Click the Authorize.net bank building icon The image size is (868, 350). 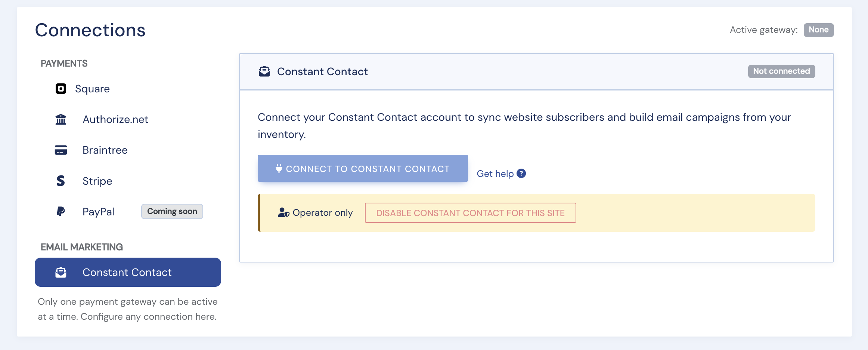point(61,119)
